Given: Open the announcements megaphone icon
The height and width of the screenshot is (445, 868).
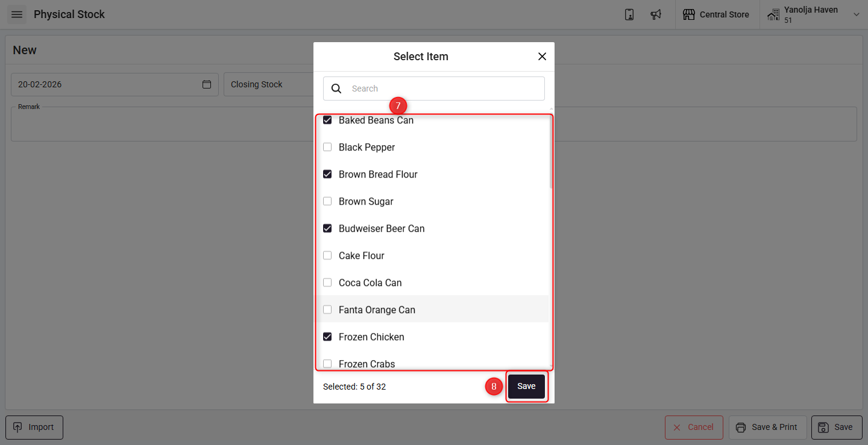Looking at the screenshot, I should pyautogui.click(x=656, y=14).
